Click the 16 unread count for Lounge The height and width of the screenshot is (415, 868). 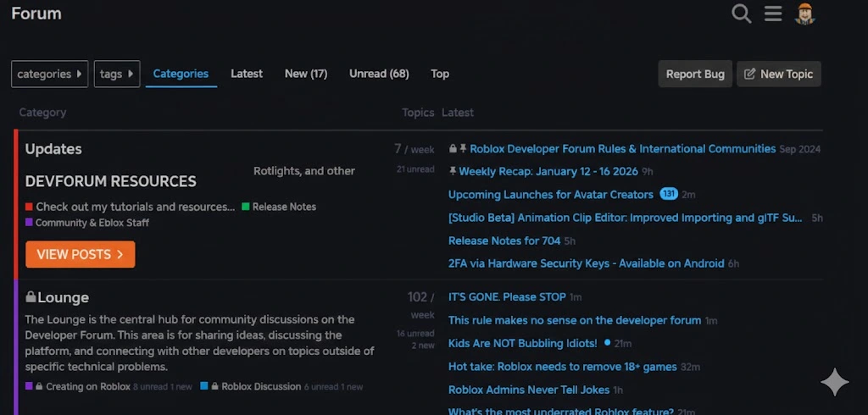pyautogui.click(x=415, y=334)
